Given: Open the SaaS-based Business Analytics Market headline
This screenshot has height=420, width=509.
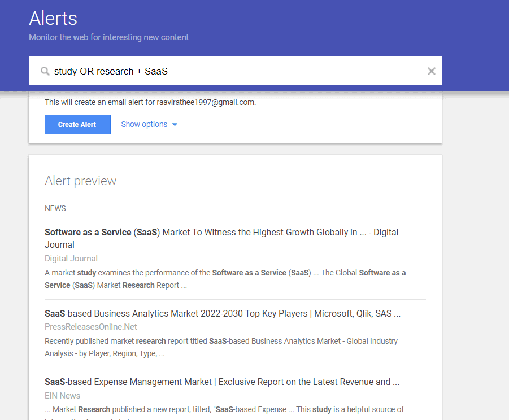Looking at the screenshot, I should pyautogui.click(x=223, y=314).
